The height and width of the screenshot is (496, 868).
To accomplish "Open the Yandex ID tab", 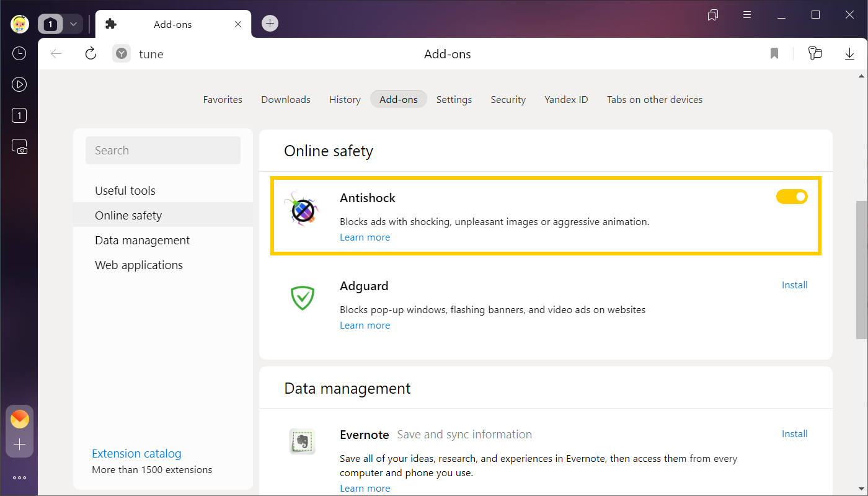I will pos(566,99).
